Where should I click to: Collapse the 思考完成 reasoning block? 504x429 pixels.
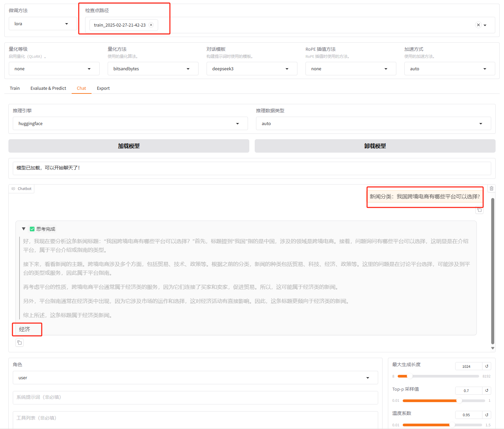click(x=24, y=229)
